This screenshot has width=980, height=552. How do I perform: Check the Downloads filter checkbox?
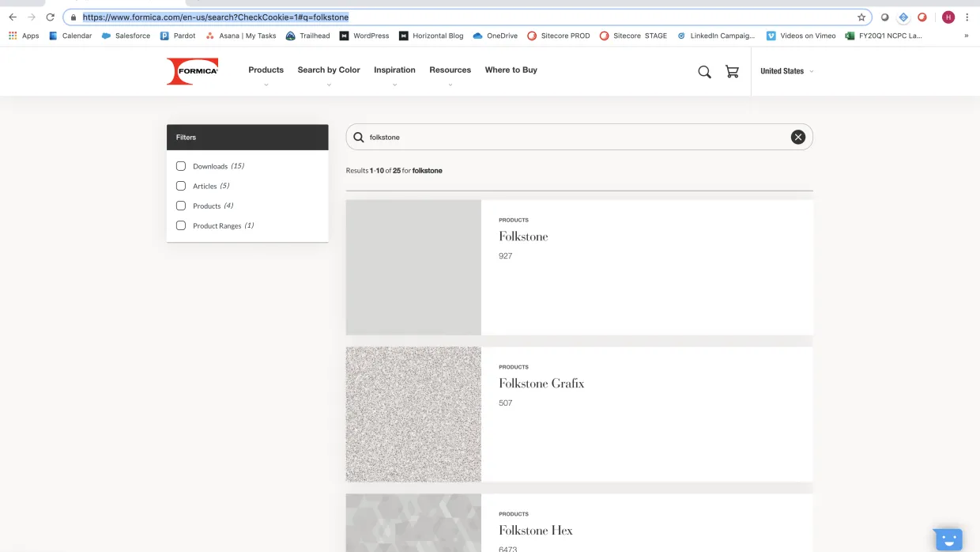[181, 166]
